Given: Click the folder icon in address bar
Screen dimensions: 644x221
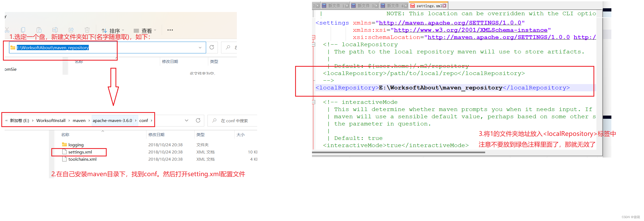Looking at the screenshot, I should 13,48.
